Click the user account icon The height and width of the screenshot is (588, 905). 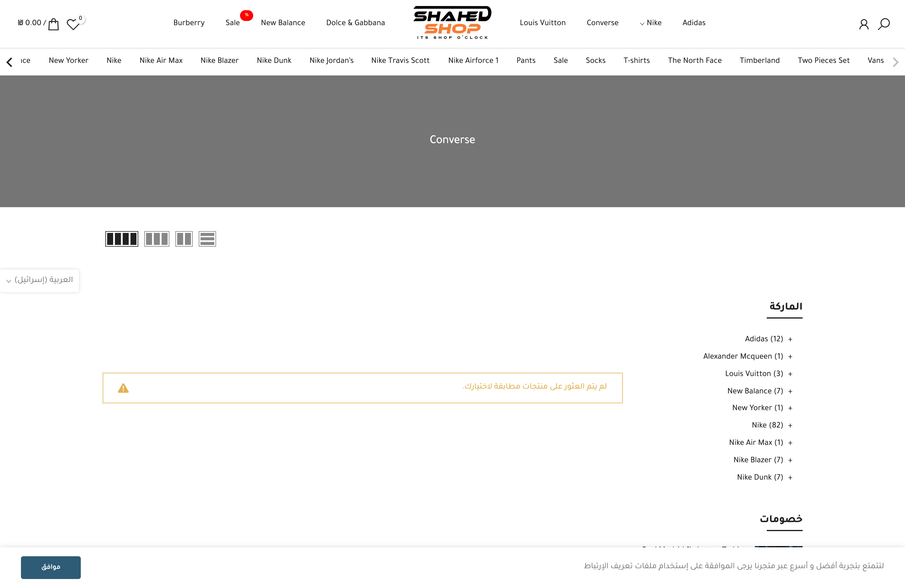point(864,24)
